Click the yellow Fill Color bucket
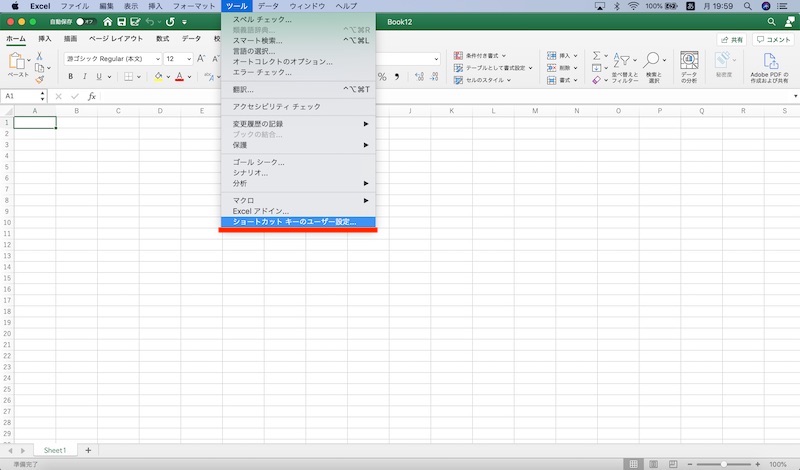 click(158, 77)
